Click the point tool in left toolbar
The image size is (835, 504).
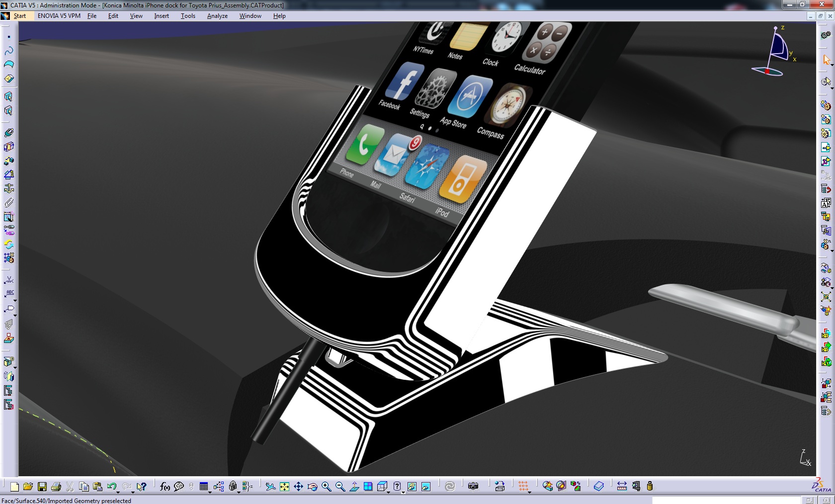(x=9, y=37)
